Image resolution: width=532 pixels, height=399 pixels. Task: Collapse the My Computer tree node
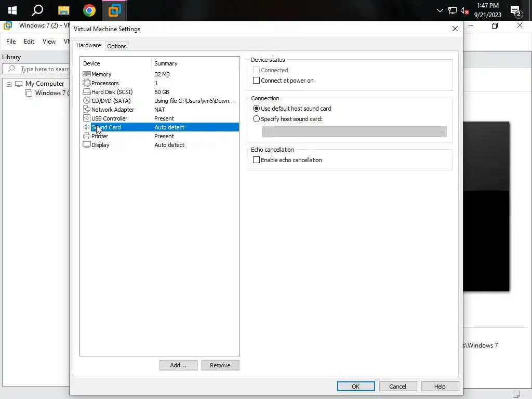[9, 84]
